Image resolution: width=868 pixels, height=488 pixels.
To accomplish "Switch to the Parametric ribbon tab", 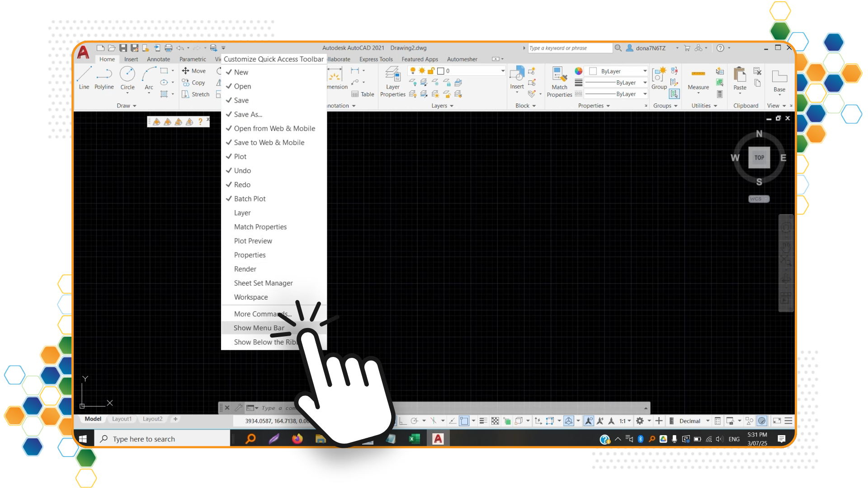I will tap(193, 59).
